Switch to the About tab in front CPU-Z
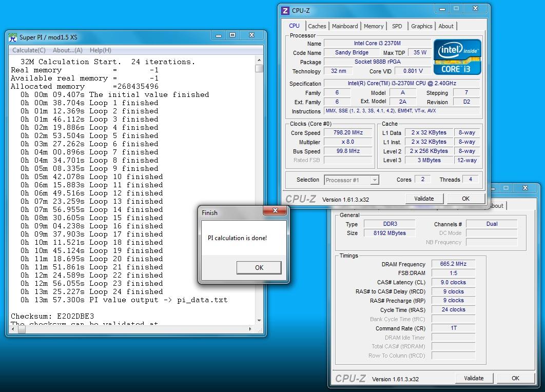This screenshot has height=392, width=545. pyautogui.click(x=446, y=26)
